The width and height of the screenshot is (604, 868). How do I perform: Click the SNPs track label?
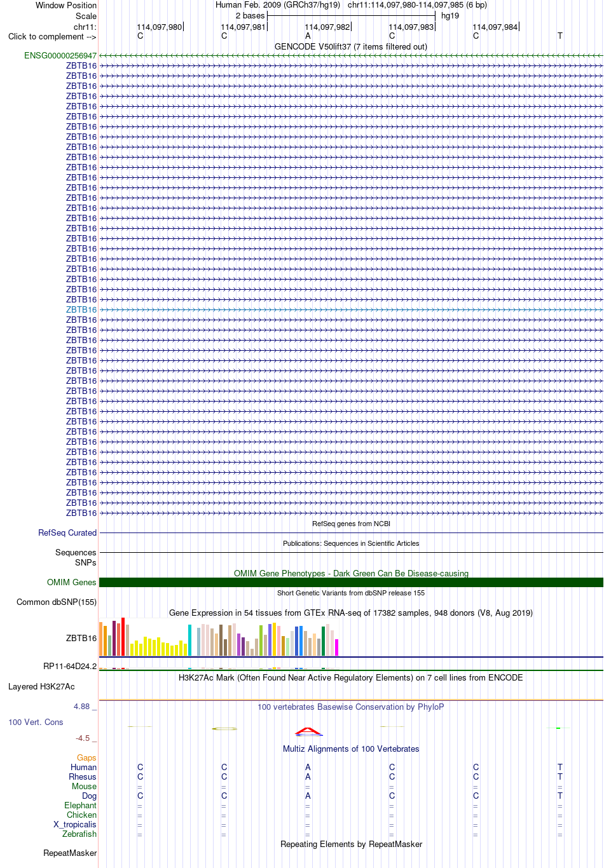pyautogui.click(x=86, y=563)
